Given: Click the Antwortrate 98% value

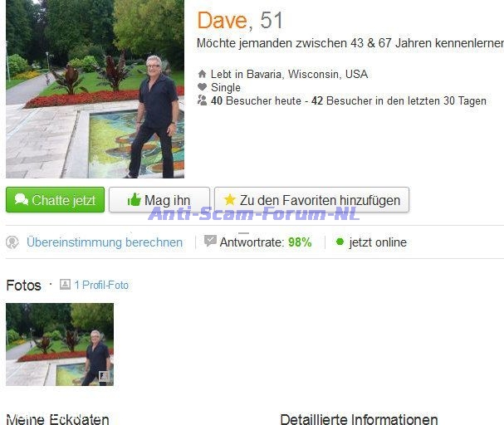Looking at the screenshot, I should [x=300, y=242].
